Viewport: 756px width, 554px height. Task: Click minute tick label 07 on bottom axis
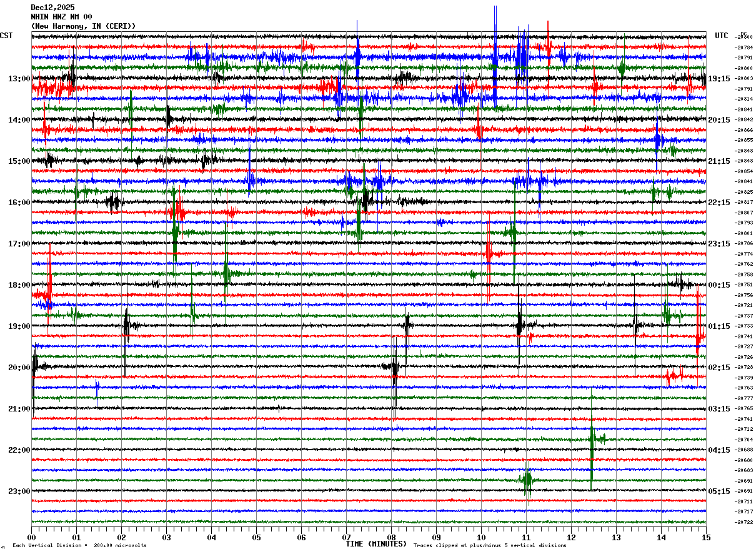tap(346, 537)
